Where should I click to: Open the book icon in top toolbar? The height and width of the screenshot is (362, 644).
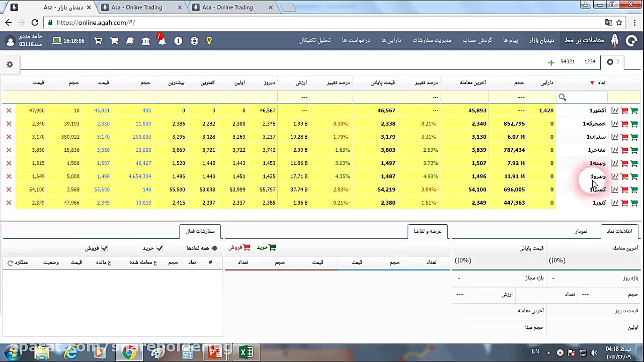tap(130, 41)
